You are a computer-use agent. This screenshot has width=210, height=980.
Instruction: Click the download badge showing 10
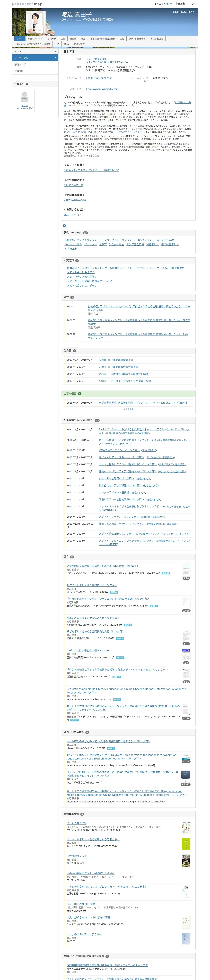pyautogui.click(x=186, y=578)
